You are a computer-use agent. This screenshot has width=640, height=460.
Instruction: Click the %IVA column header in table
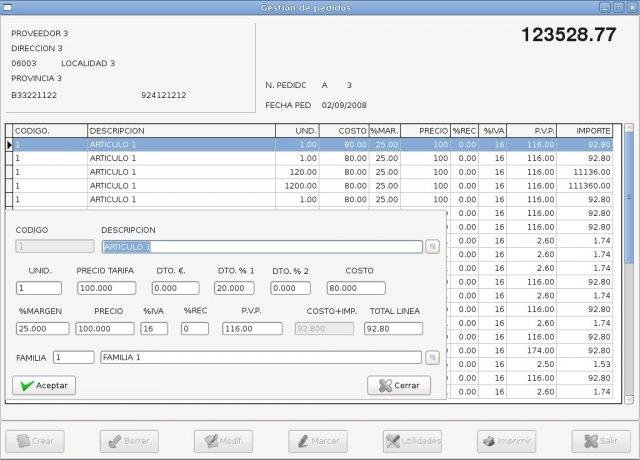(493, 131)
